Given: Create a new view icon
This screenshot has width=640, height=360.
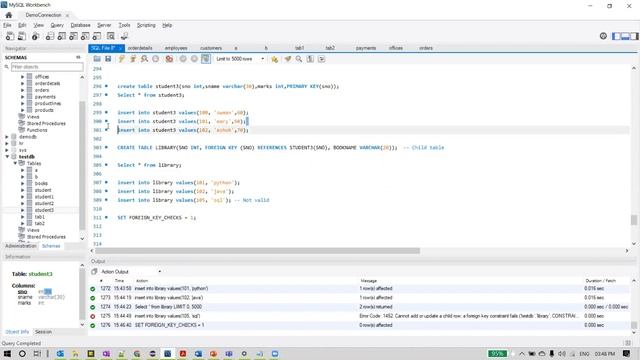Looking at the screenshot, I should (x=73, y=36).
